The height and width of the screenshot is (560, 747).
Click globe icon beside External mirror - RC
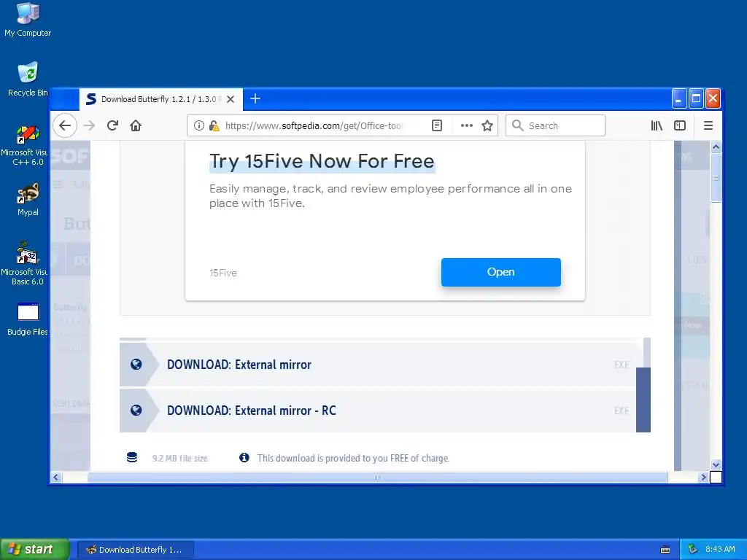[136, 411]
